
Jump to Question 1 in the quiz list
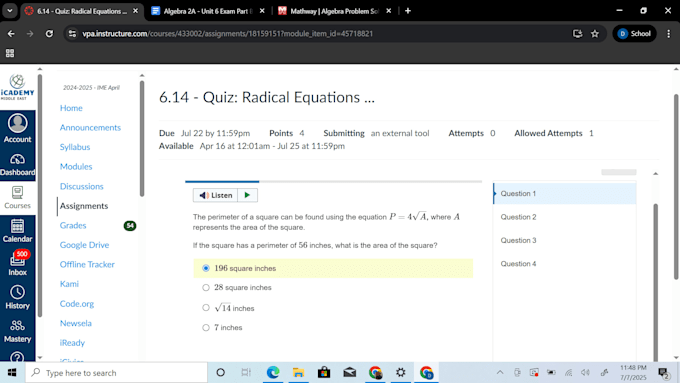(565, 193)
